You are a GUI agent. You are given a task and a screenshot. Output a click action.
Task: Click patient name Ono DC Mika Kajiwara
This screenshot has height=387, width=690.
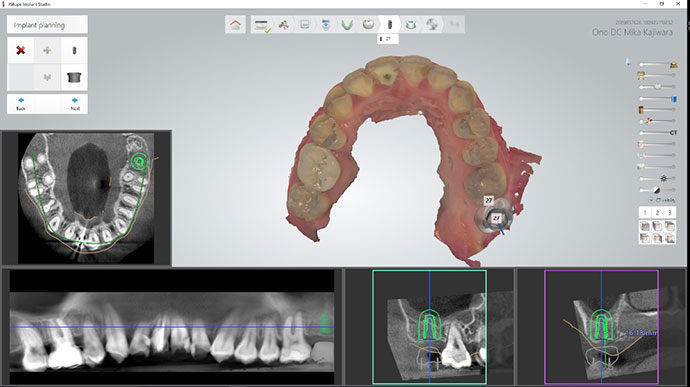coord(632,32)
